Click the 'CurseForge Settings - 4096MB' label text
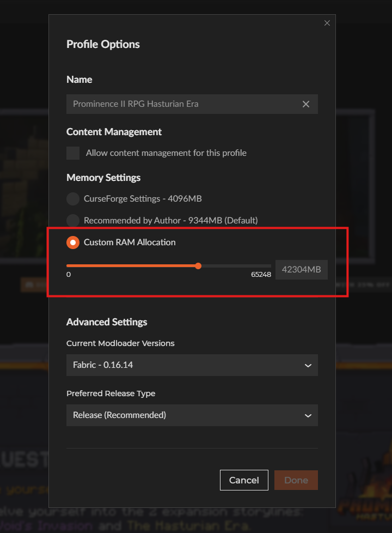This screenshot has height=533, width=392. (143, 199)
